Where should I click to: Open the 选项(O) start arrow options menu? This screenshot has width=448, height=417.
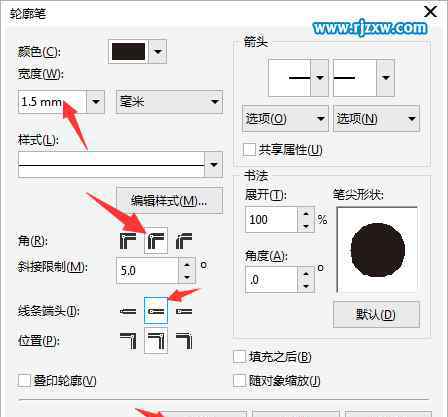(x=285, y=118)
